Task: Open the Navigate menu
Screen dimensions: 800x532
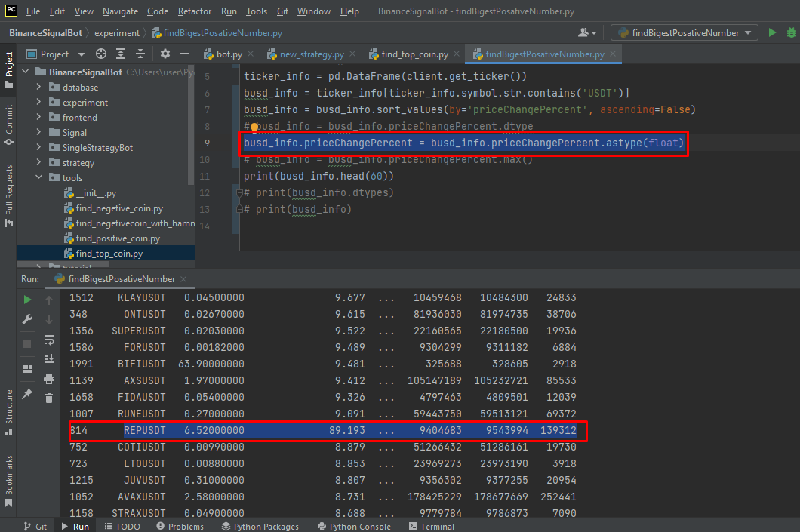Action: click(x=121, y=11)
